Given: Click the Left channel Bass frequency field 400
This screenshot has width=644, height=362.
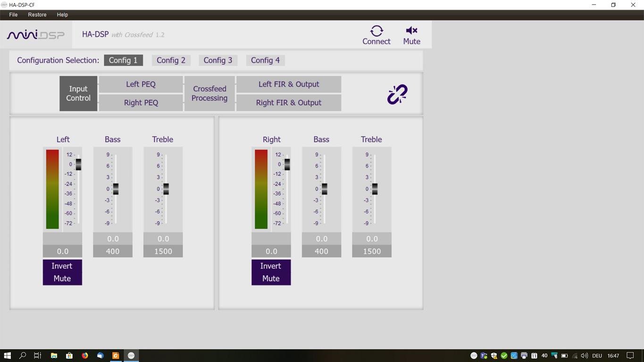Looking at the screenshot, I should point(113,251).
